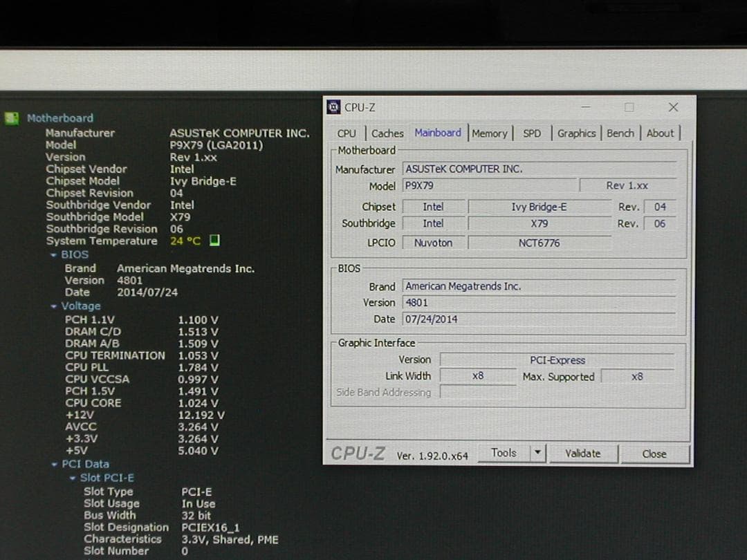This screenshot has height=560, width=747.
Task: Collapse the Slot PCI-E subtree
Action: pos(74,477)
